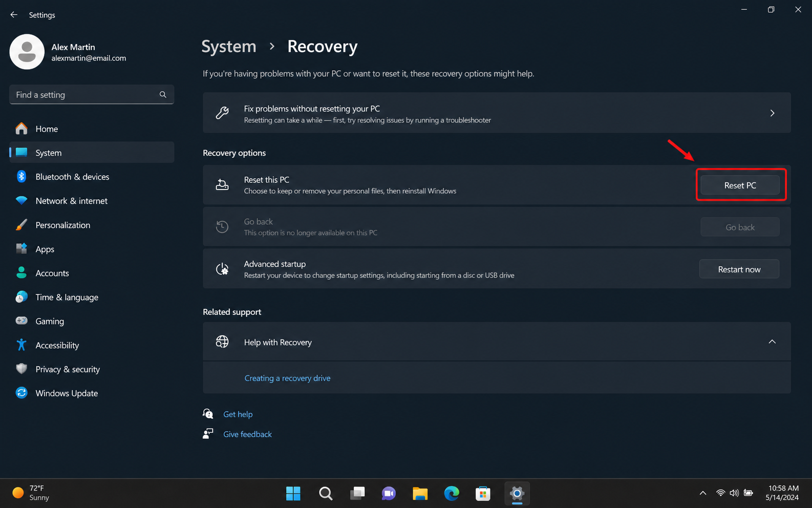Go back using the Settings back arrow
Viewport: 812px width, 508px height.
(x=14, y=15)
